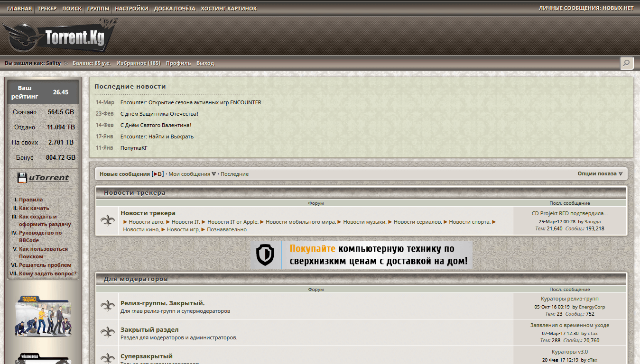Click the Новые сообщения link
The height and width of the screenshot is (364, 640).
coord(125,174)
